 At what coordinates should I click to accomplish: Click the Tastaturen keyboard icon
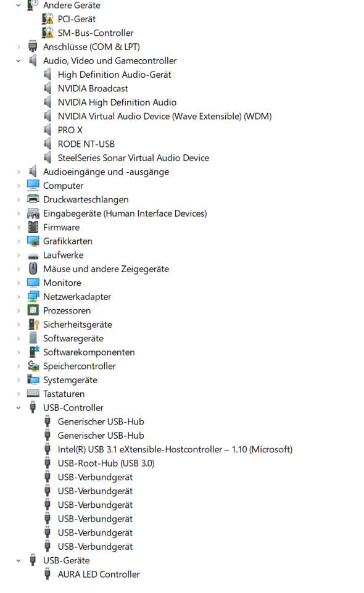(x=33, y=394)
